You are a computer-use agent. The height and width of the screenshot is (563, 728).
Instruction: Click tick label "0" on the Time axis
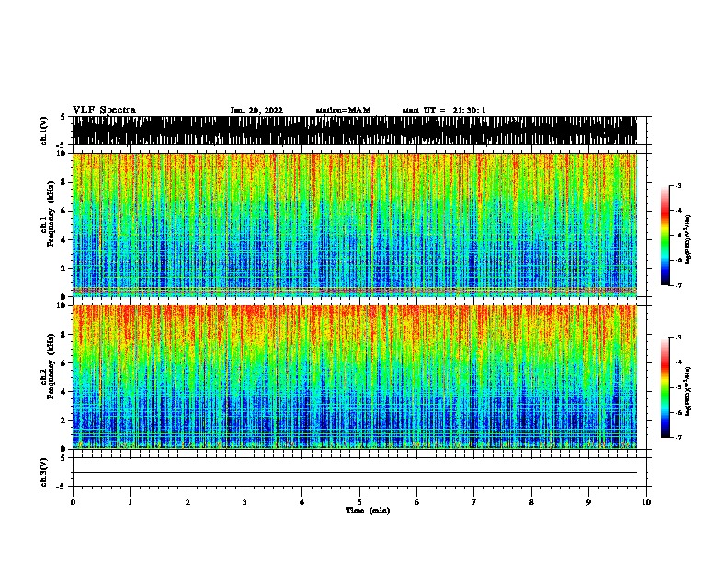point(73,502)
